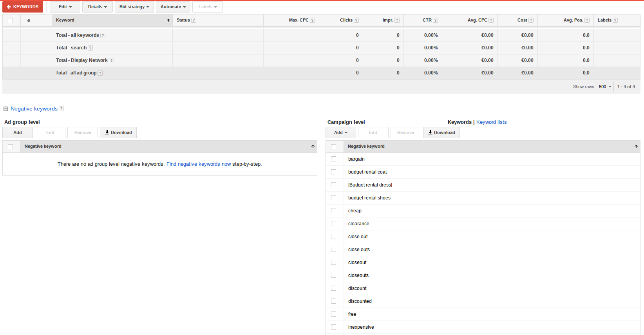Collapse the Negative keywords section
Image resolution: width=644 pixels, height=335 pixels.
coord(6,109)
